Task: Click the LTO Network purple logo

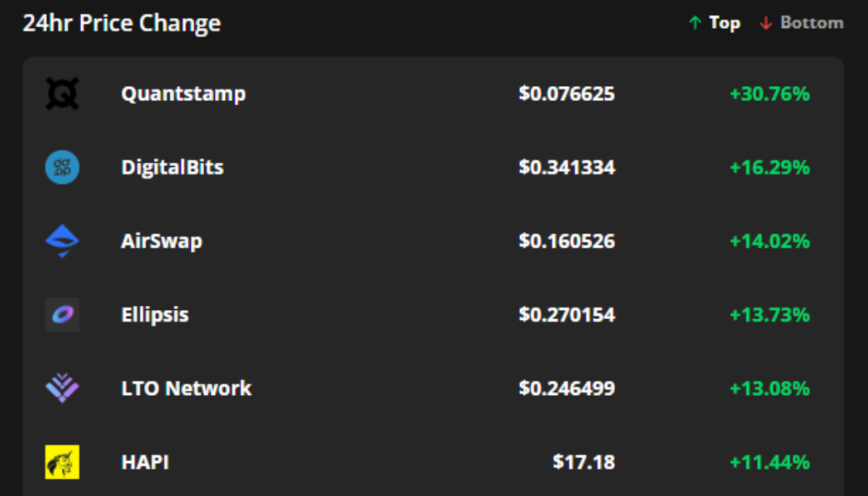Action: (63, 388)
